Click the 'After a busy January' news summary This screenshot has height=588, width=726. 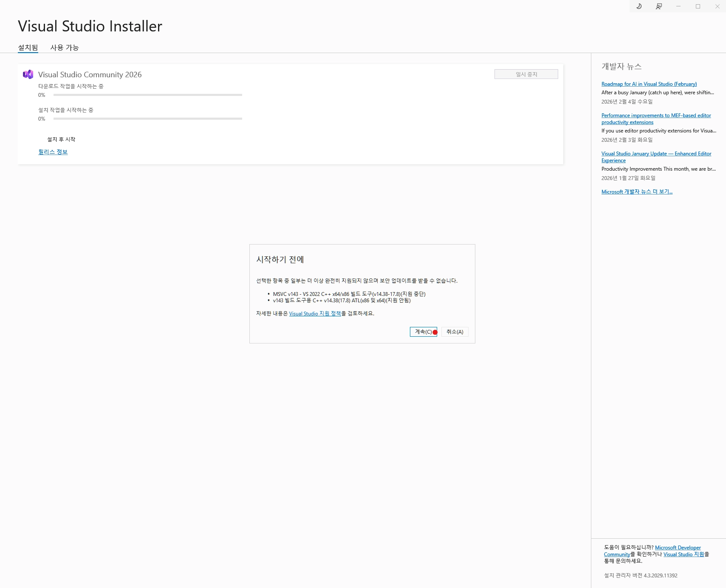click(x=658, y=93)
